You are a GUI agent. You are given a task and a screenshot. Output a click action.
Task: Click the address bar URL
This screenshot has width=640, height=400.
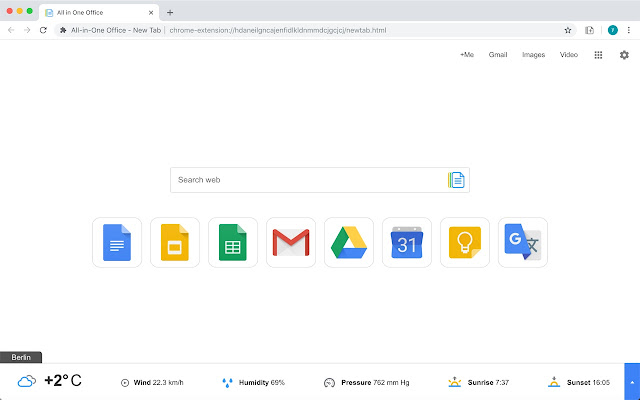click(x=278, y=30)
